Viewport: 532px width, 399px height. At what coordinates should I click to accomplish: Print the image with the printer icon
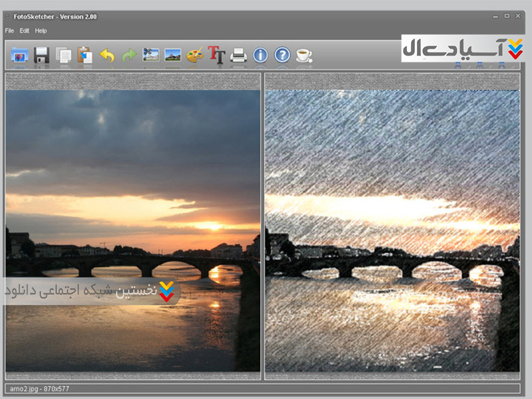tap(238, 55)
